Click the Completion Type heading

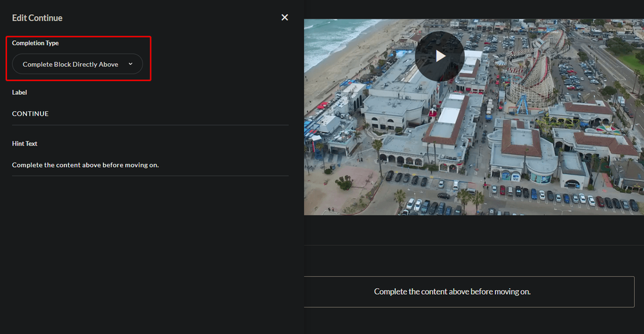pos(35,43)
